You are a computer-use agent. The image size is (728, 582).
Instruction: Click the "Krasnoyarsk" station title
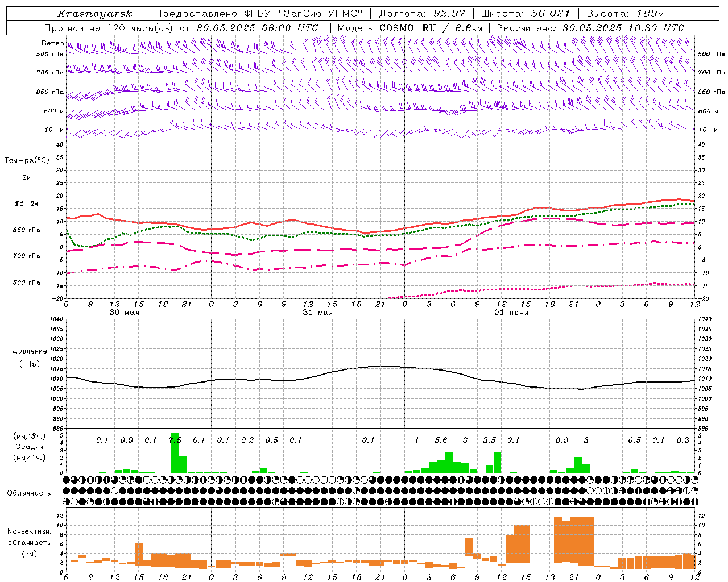95,14
